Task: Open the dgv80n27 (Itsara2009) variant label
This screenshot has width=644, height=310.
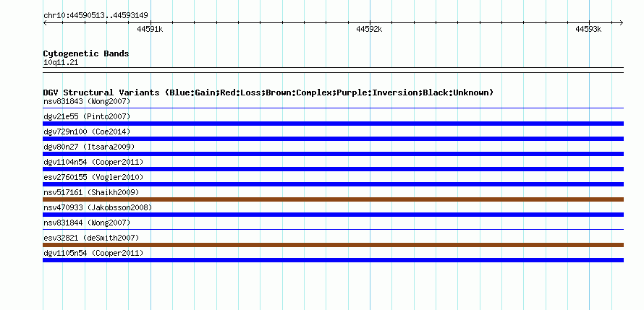Action: pyautogui.click(x=89, y=147)
